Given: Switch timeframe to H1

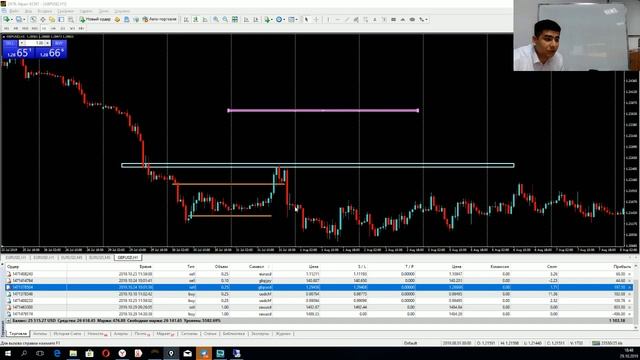Looking at the screenshot, I should click(44, 28).
